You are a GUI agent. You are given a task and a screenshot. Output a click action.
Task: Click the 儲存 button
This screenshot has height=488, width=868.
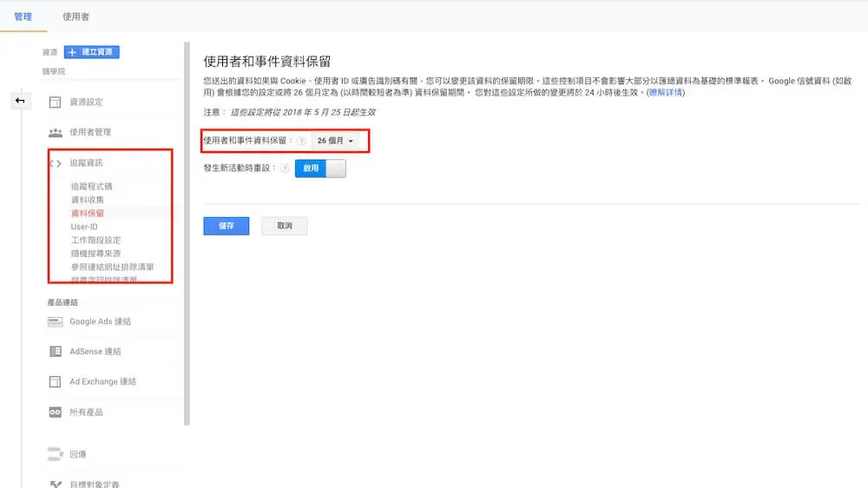pyautogui.click(x=226, y=226)
